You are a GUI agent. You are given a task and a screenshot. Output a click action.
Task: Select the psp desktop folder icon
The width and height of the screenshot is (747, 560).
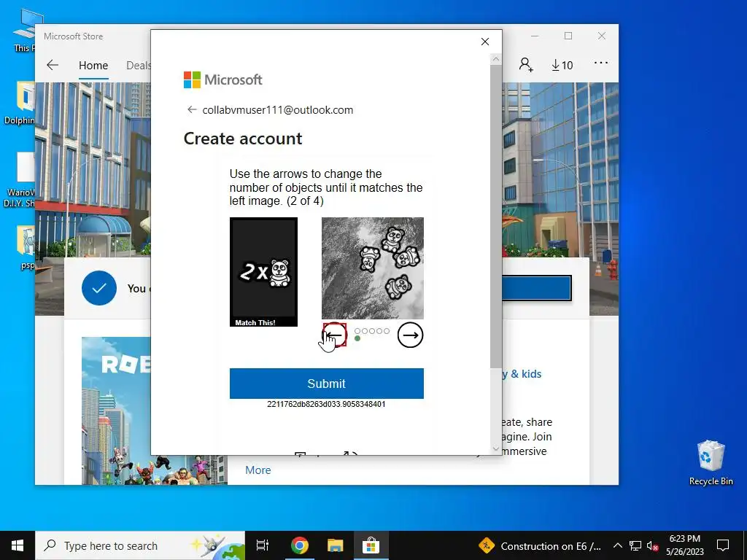pos(26,248)
